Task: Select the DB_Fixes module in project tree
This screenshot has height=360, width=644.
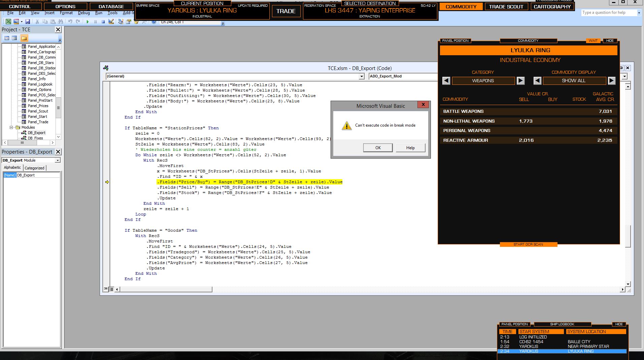Action: pos(35,138)
